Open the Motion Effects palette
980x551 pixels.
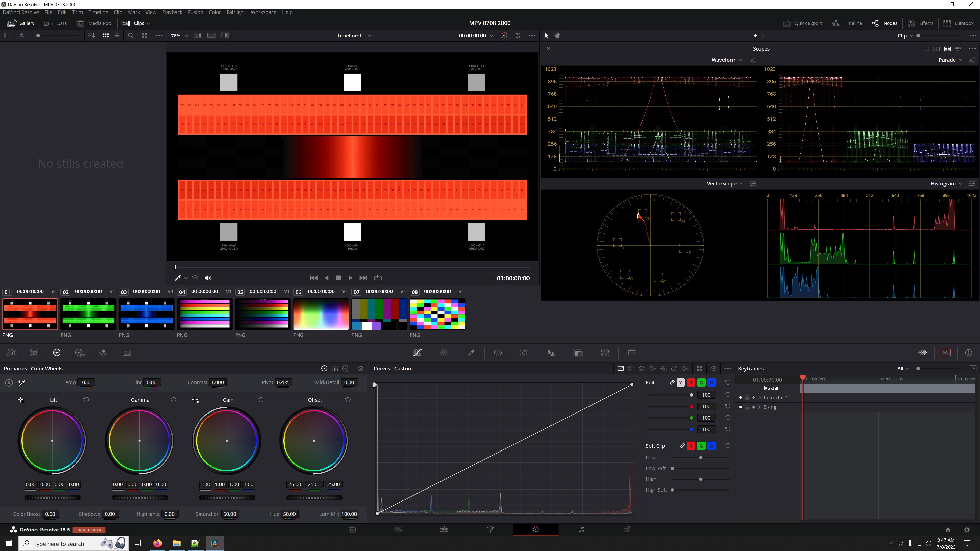pos(126,353)
